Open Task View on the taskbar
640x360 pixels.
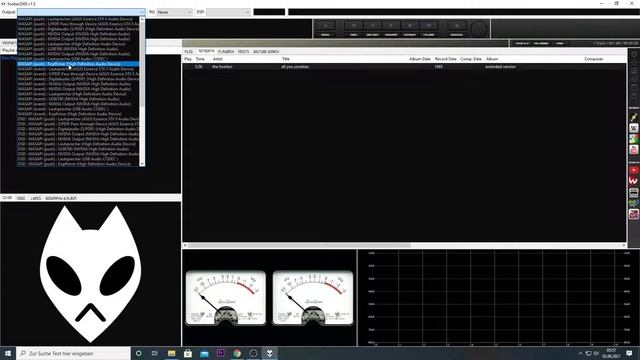[x=155, y=353]
